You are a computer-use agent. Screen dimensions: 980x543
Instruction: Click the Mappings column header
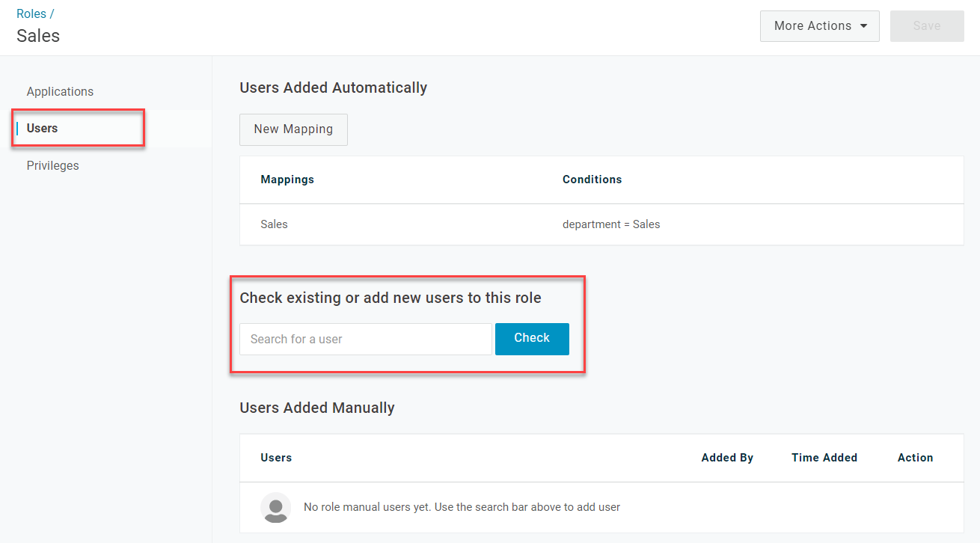tap(287, 180)
